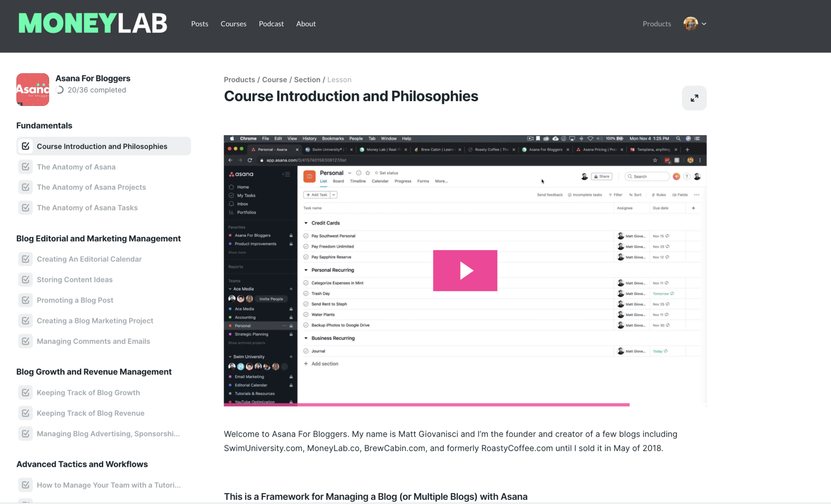Toggle completion checkbox for Course Introduction and Philosophies
The image size is (831, 504).
tap(26, 146)
